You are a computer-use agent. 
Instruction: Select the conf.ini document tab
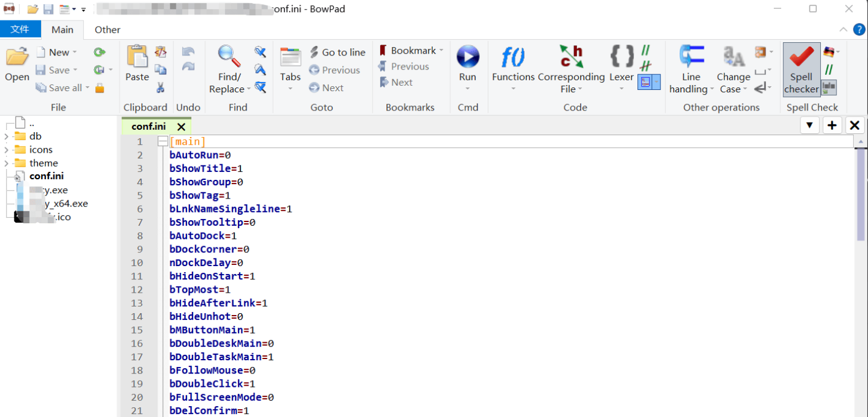[148, 127]
